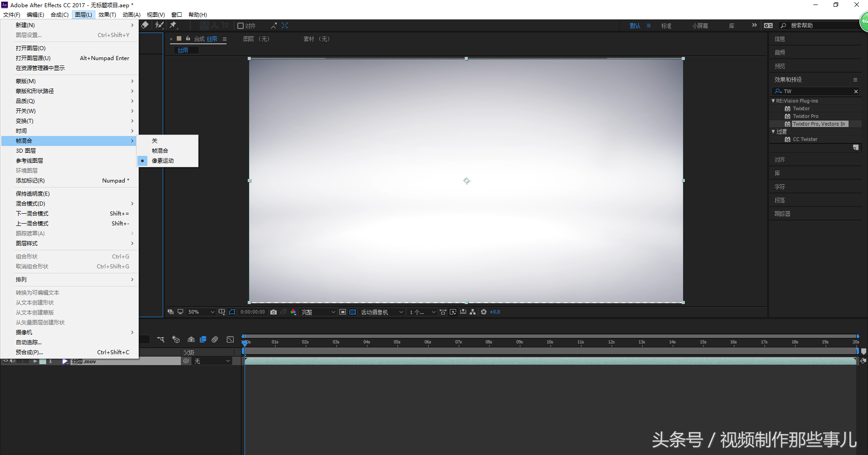
Task: Open 蒙版(M) submenu
Action: click(x=70, y=81)
